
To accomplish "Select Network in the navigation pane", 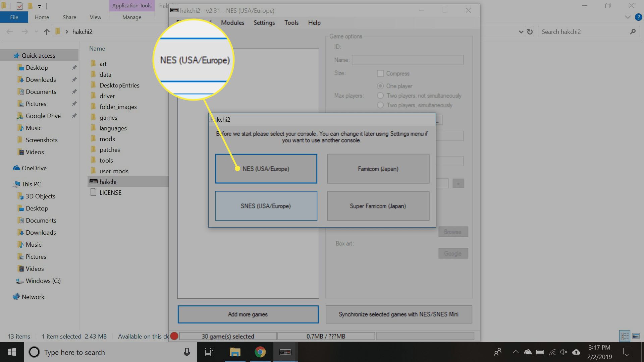I will (33, 297).
